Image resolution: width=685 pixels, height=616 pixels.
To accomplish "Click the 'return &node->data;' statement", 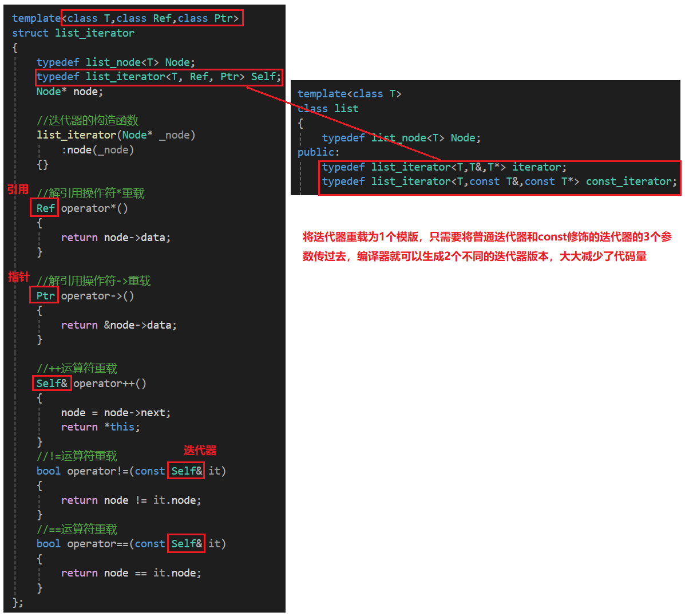I will pos(119,325).
